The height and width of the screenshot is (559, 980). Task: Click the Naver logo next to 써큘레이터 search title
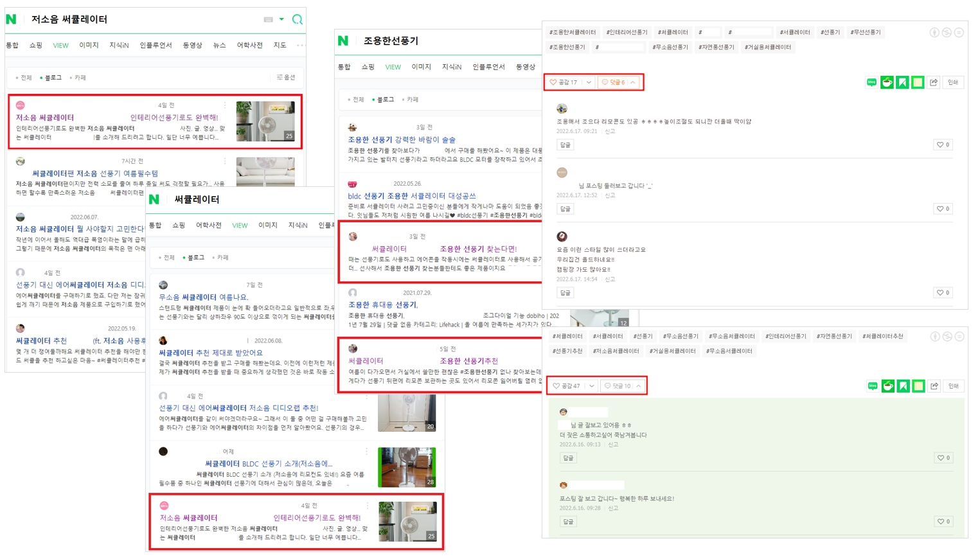[154, 199]
